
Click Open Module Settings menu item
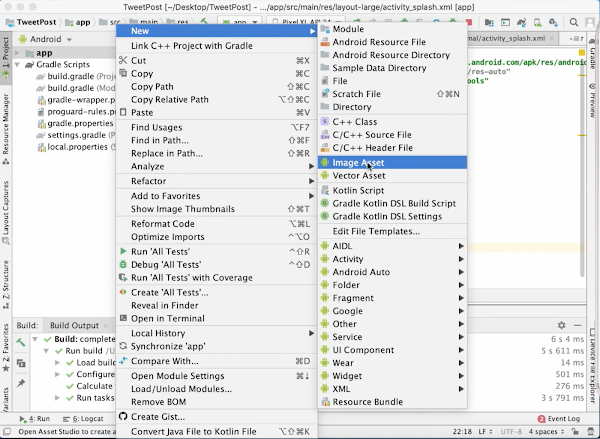pos(217,376)
